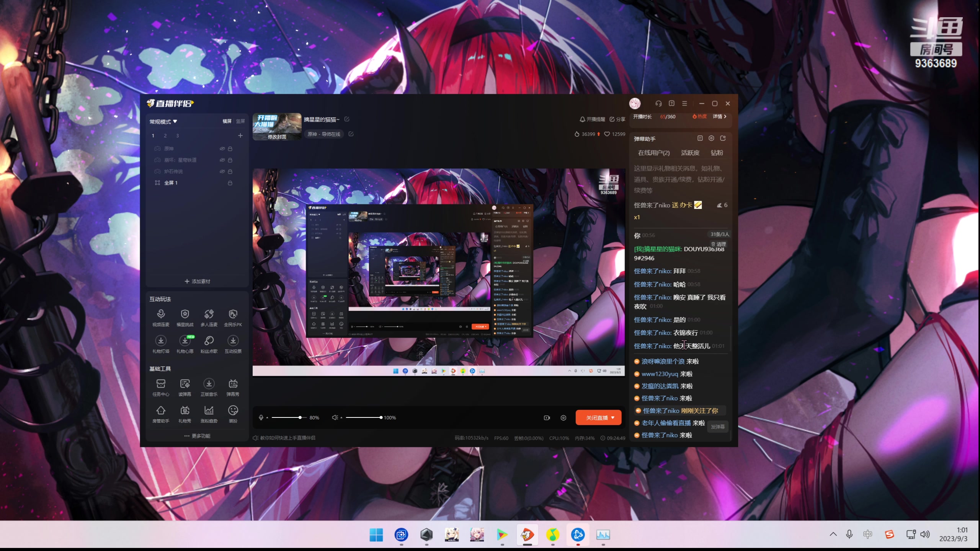Show hidden tray icons chevron in taskbar
Screen dimensions: 980x551
[833, 534]
